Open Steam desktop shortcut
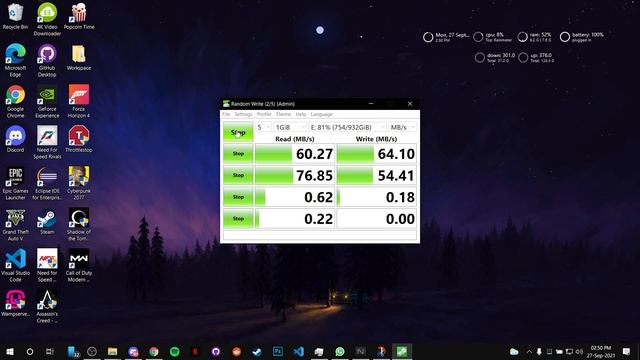 pos(47,222)
